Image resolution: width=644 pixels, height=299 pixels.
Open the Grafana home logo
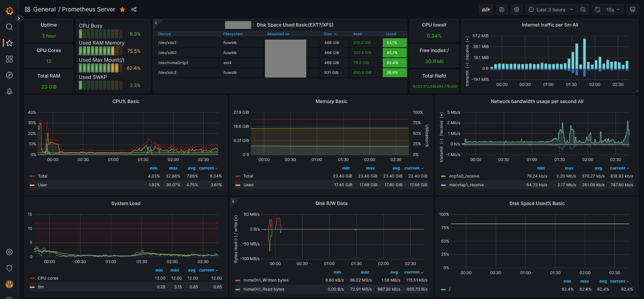pyautogui.click(x=9, y=11)
